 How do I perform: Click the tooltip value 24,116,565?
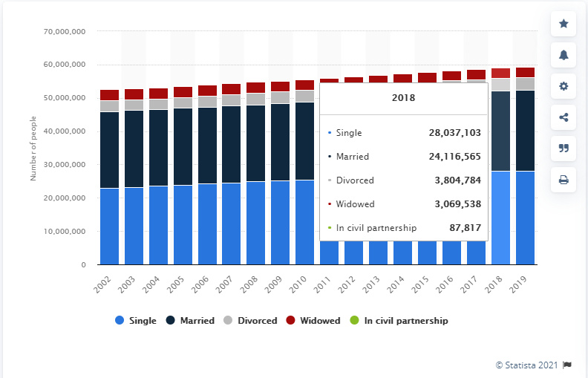(455, 157)
